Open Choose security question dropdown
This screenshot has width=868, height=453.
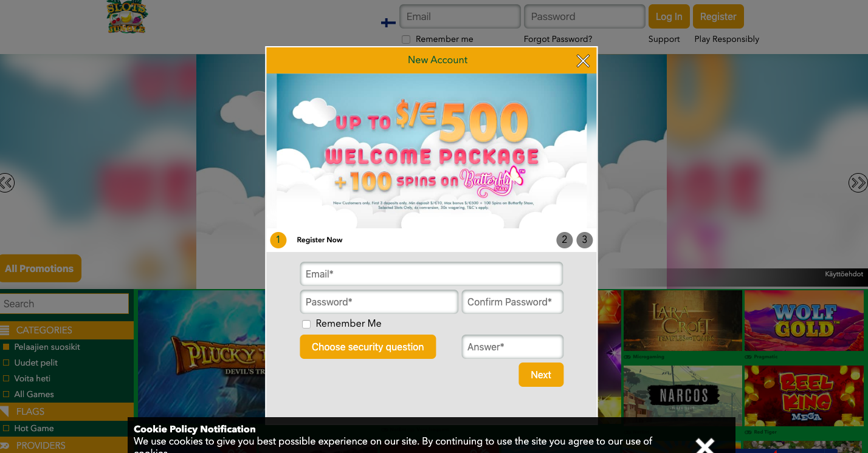point(368,347)
